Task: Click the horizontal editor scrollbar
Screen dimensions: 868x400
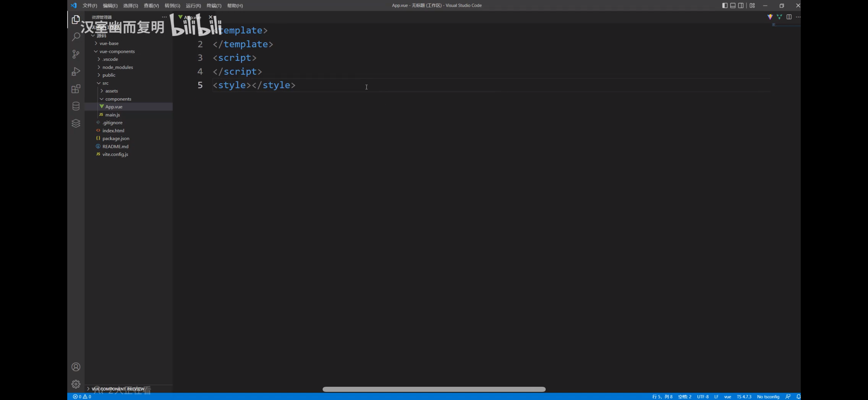Action: (434, 389)
